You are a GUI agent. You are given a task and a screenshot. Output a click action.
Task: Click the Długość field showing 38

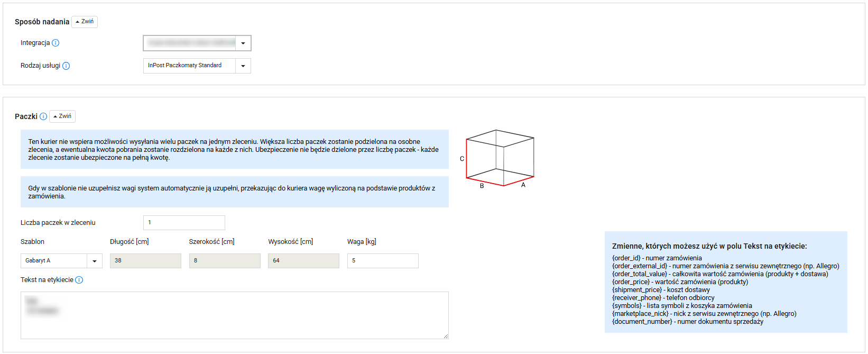145,261
